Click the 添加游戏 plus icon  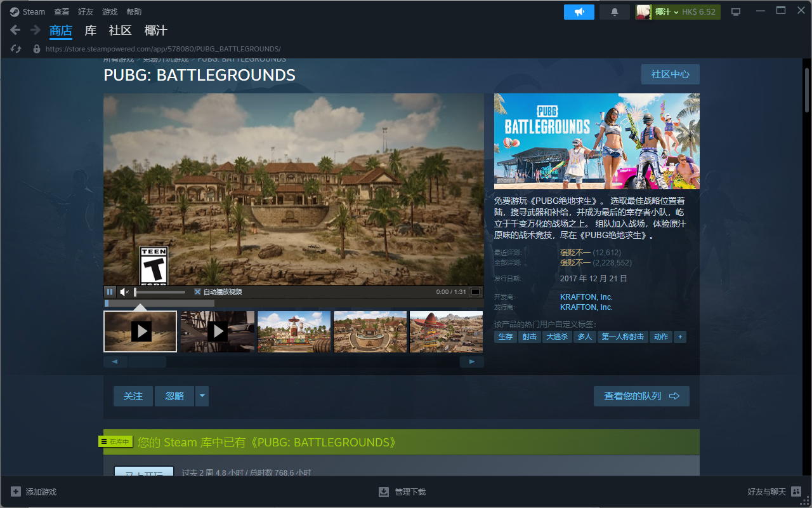[x=16, y=492]
